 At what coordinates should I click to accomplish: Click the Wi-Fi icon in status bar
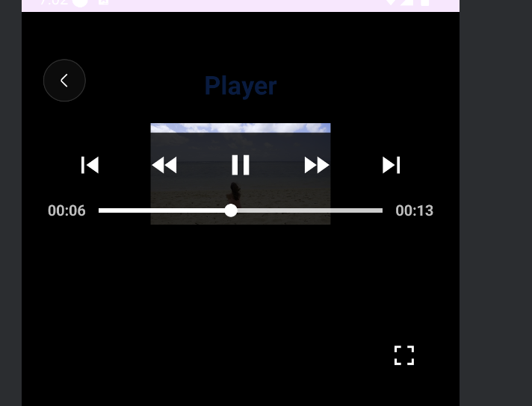coord(392,2)
